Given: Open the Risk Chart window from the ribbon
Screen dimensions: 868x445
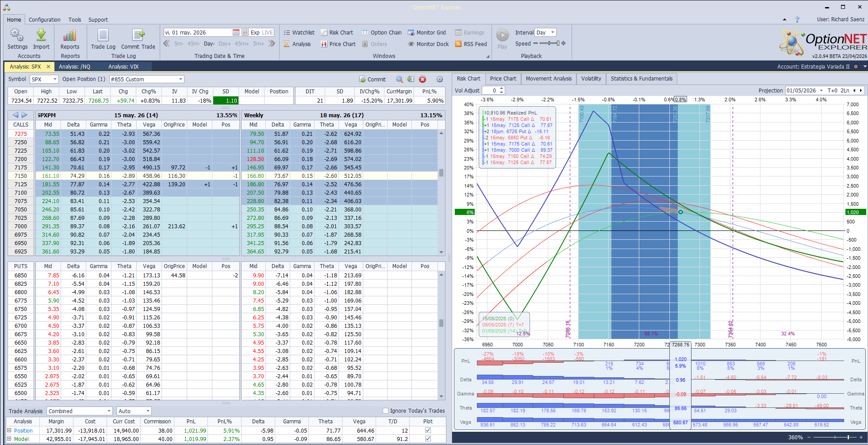Looking at the screenshot, I should point(337,32).
